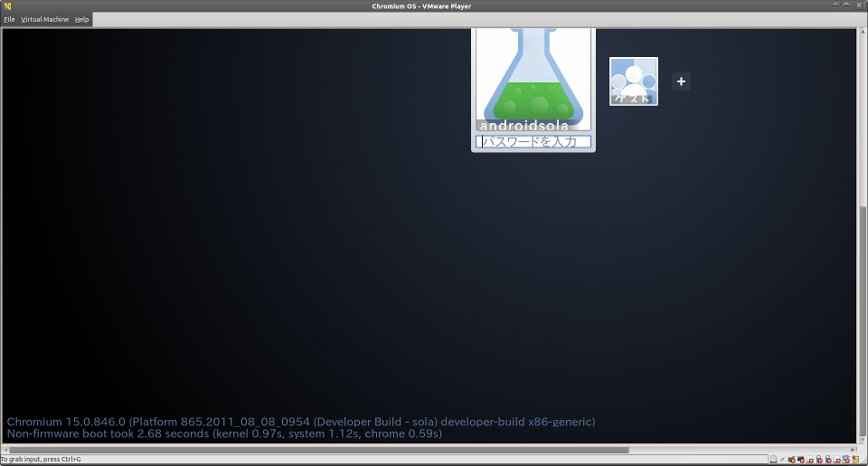Click the yellow pinned note status icon

point(855,460)
